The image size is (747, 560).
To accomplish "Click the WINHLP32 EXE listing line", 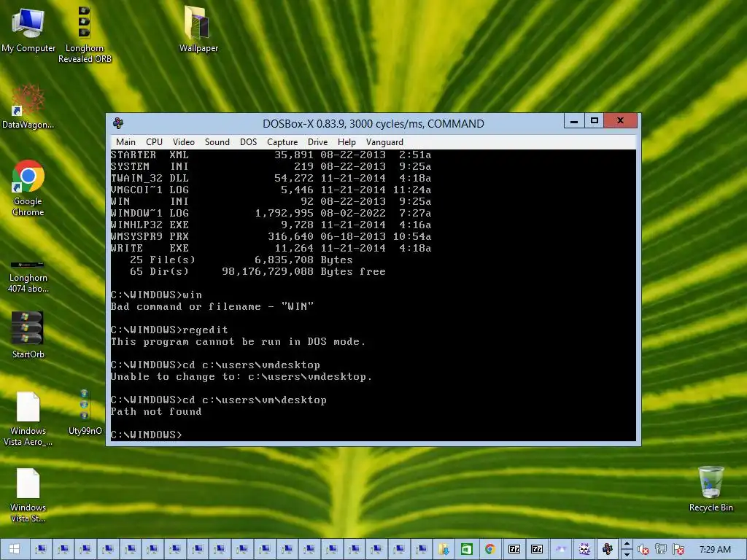I will [x=271, y=225].
